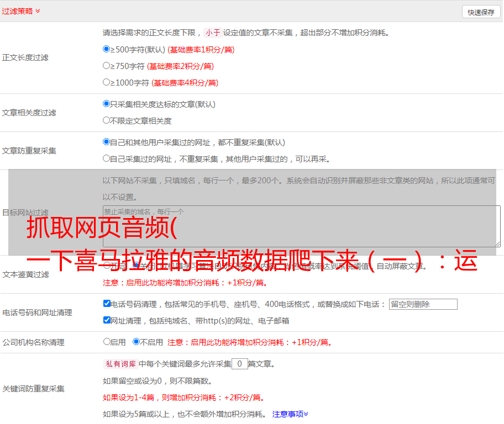Click the red 基础费率4积分/篇 text
Viewport: 504px width, 424px height.
click(185, 83)
